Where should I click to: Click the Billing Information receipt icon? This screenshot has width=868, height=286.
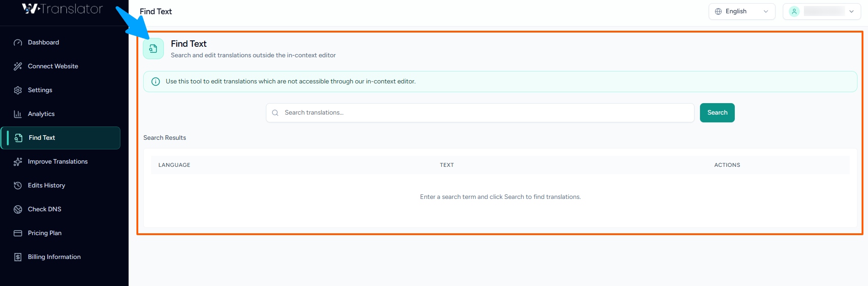click(x=18, y=257)
